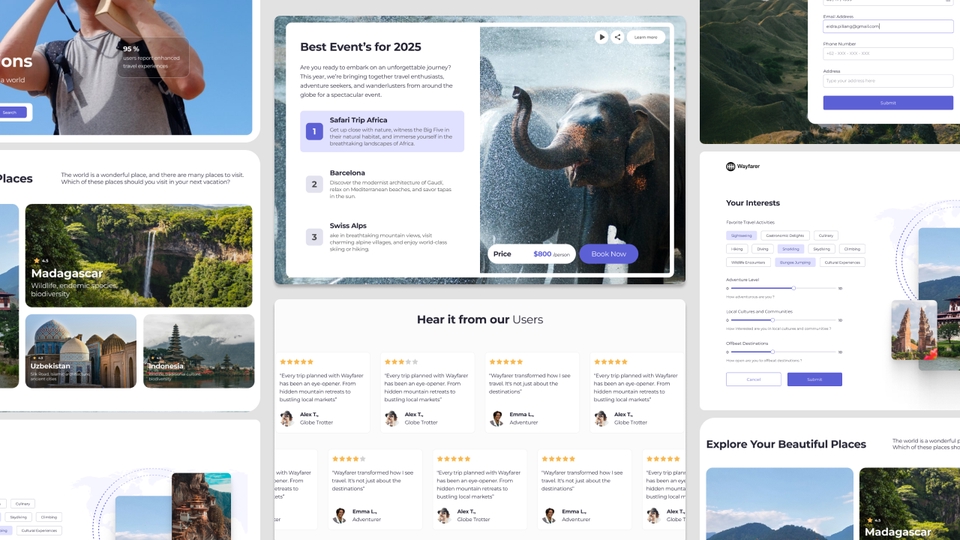Toggle Skydiving chip under Favorite Travel Activities

point(822,249)
